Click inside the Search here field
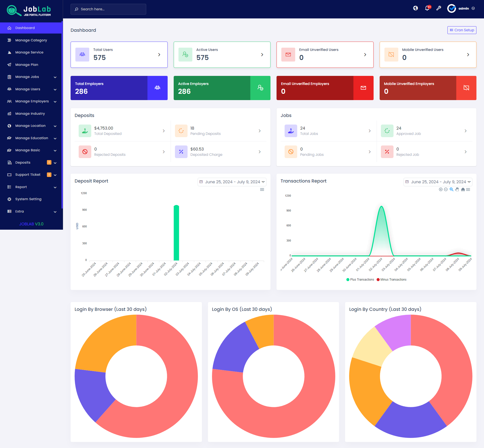 coord(108,9)
